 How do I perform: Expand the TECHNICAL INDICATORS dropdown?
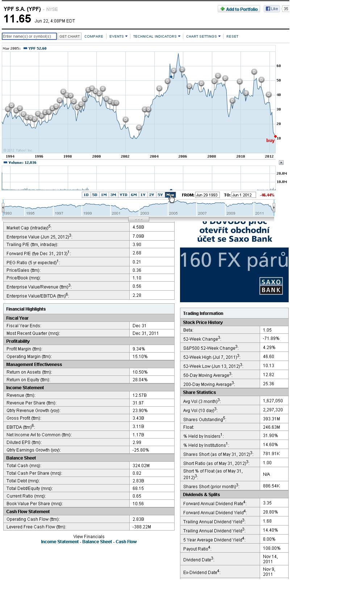click(x=156, y=36)
